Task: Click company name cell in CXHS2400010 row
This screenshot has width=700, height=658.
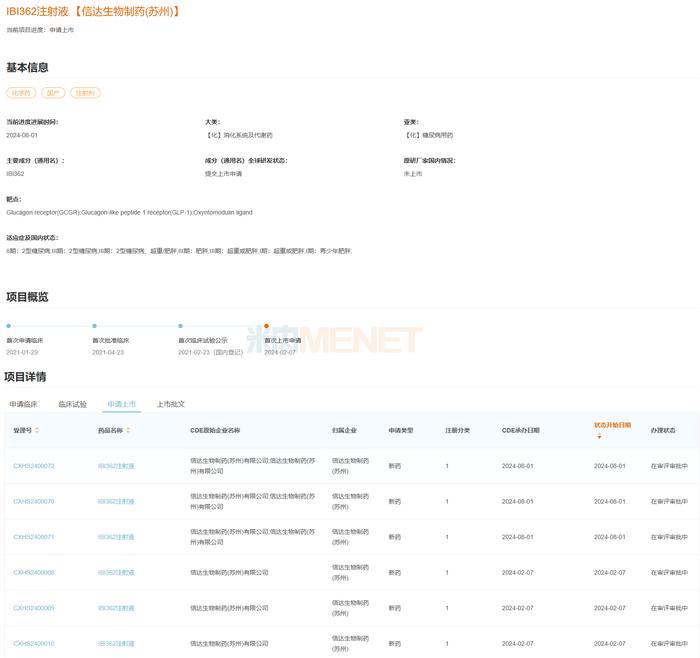Action: tap(229, 643)
